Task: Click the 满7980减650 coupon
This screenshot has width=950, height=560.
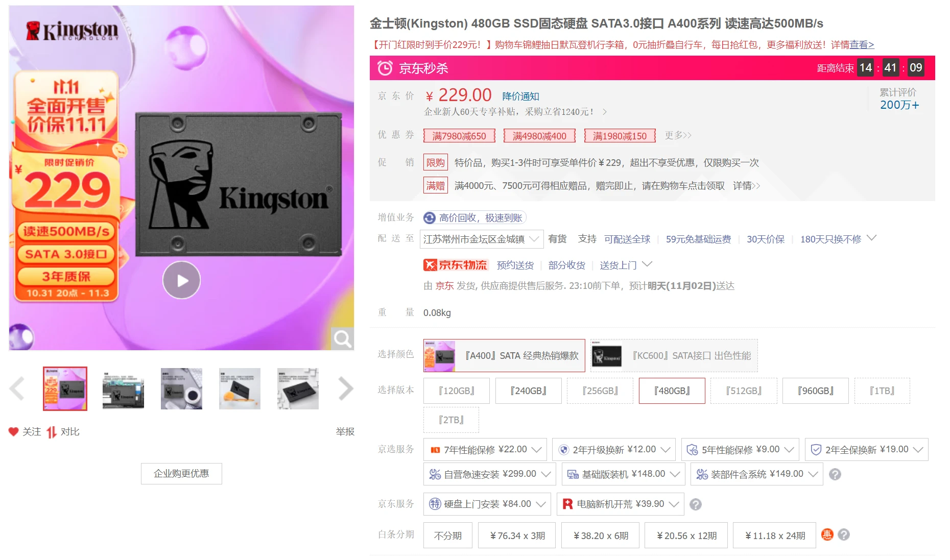Action: click(x=459, y=136)
